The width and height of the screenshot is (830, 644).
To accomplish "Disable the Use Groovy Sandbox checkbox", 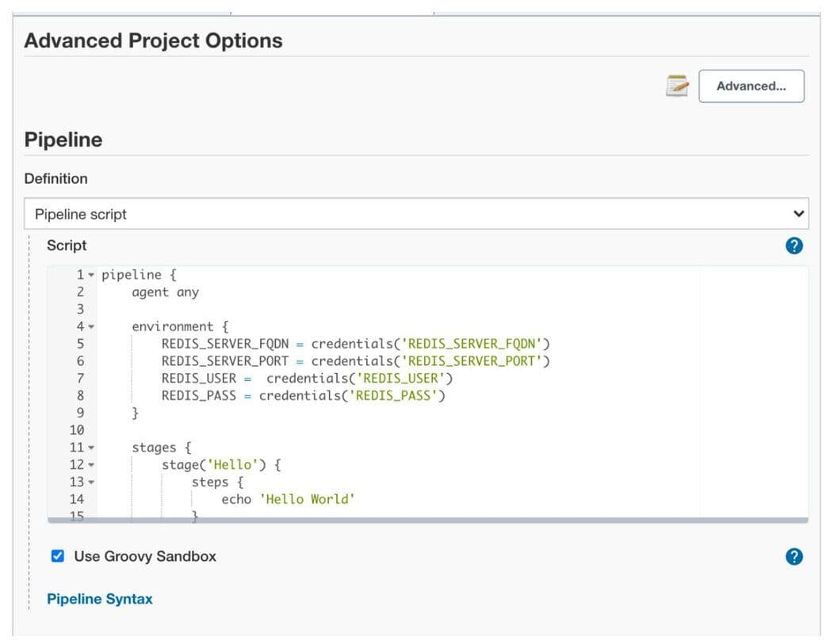I will (57, 556).
